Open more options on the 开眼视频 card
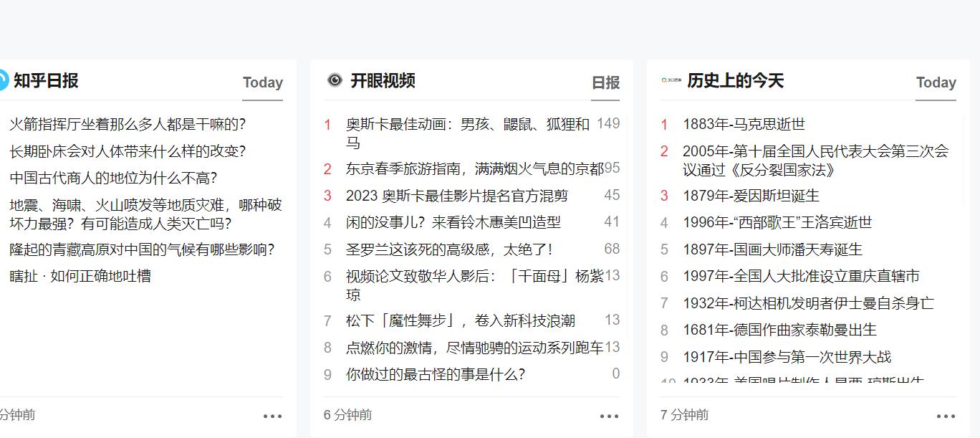This screenshot has height=438, width=980. pos(609,415)
